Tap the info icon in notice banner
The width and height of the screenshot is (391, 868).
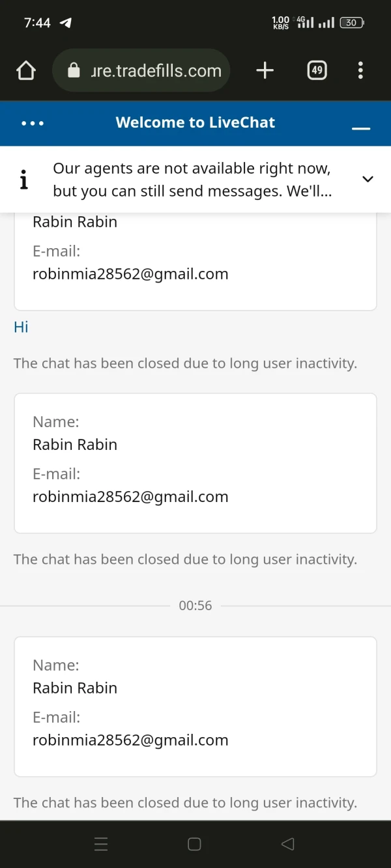[x=24, y=179]
